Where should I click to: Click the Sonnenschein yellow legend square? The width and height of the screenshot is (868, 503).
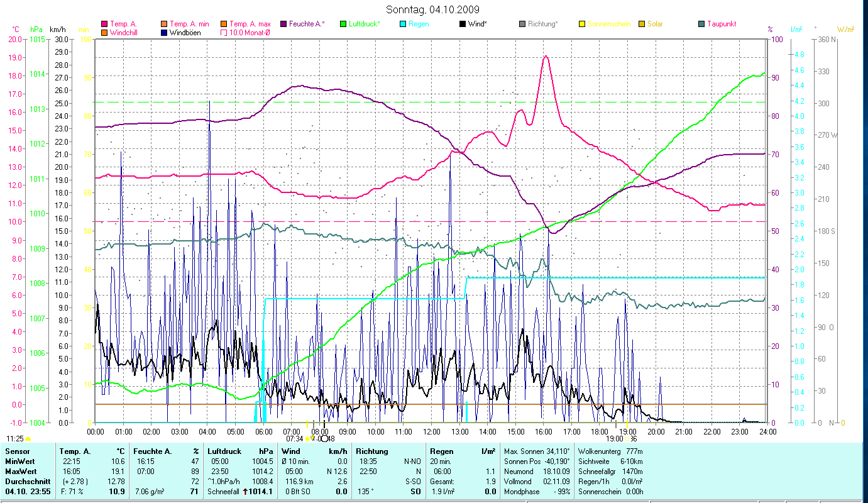(581, 25)
